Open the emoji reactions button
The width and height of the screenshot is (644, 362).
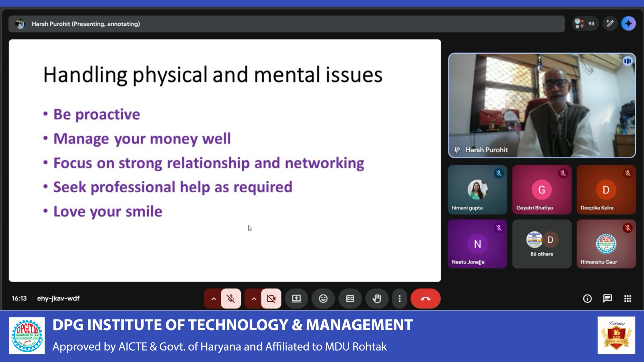[323, 298]
